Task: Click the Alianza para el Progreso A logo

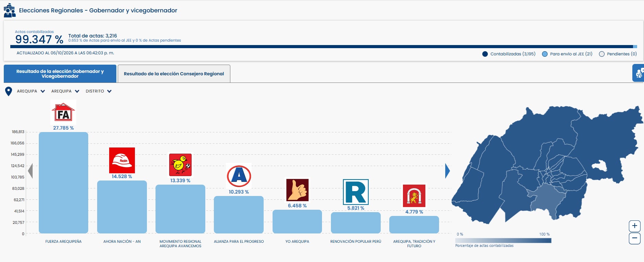Action: [239, 176]
